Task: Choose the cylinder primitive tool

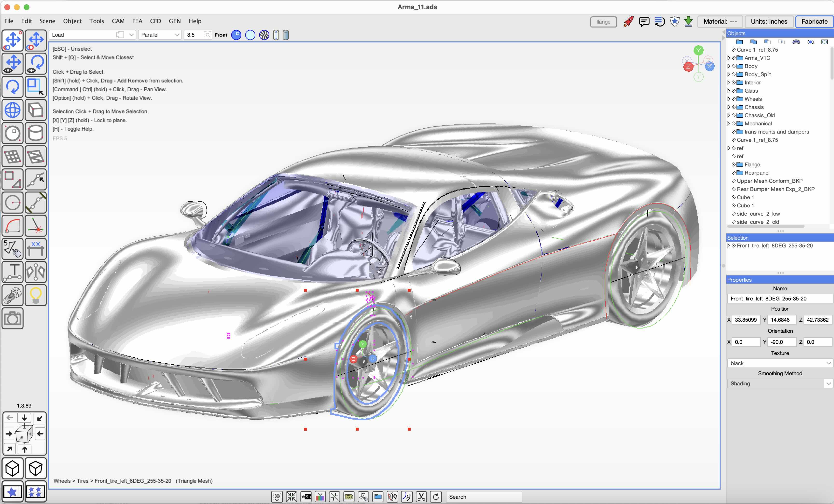Action: point(35,133)
